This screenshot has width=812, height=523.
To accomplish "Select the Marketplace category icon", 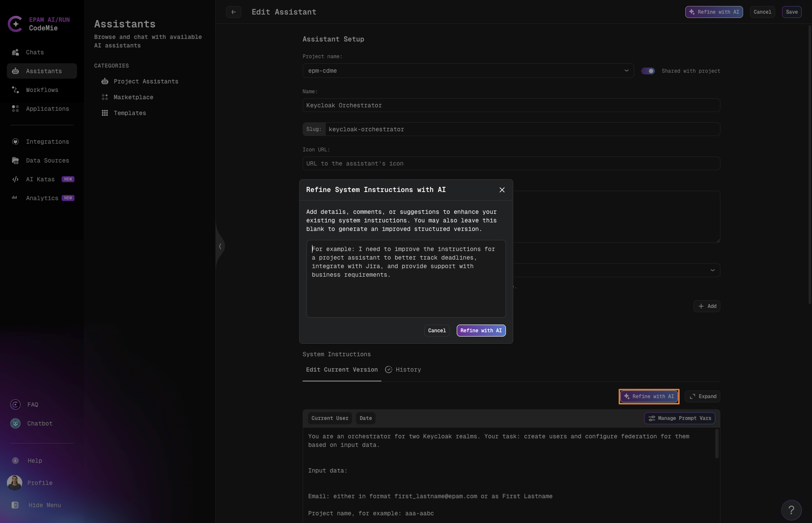I will pos(105,97).
